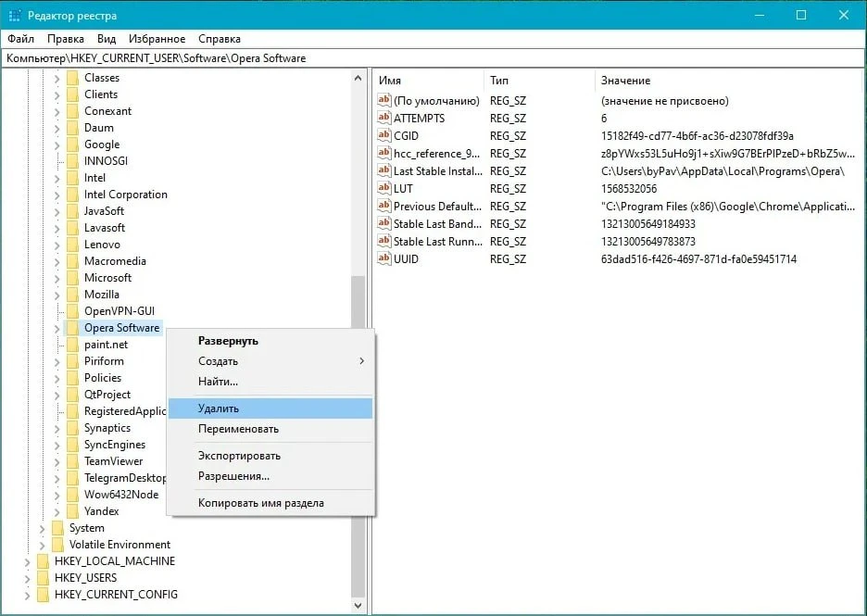Click the HKEY_CURRENT_CONFIG folder icon
The image size is (867, 616).
43,595
